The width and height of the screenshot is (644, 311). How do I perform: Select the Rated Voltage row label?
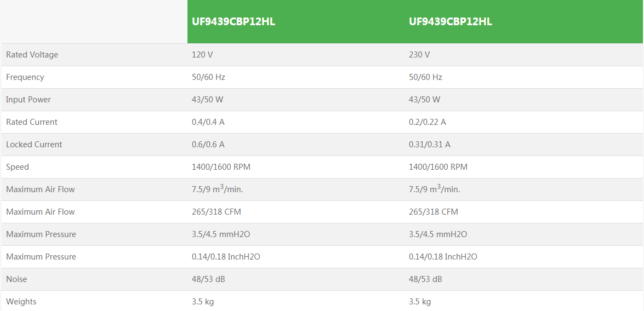coord(32,55)
